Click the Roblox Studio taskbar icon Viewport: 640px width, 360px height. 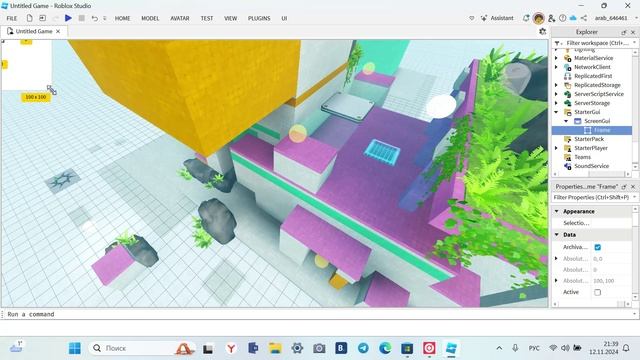click(x=451, y=348)
